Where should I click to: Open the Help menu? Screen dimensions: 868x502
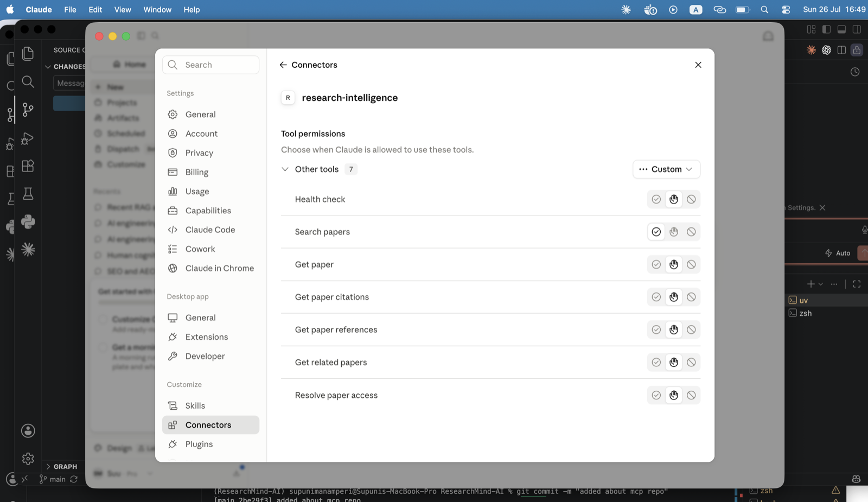coord(192,10)
